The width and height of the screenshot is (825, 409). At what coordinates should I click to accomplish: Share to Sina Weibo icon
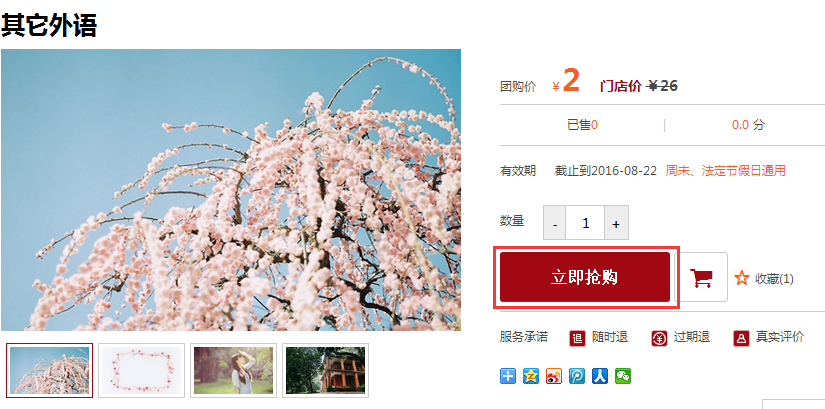coord(554,376)
